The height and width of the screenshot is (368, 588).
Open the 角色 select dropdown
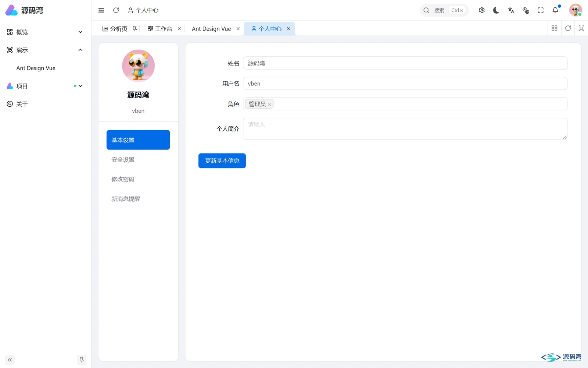(405, 104)
